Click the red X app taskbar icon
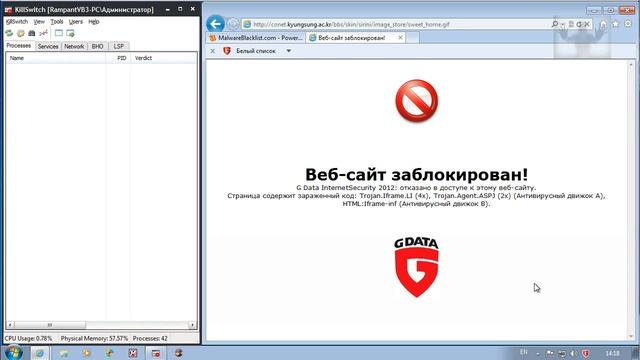This screenshot has width=640, height=360. point(133,353)
